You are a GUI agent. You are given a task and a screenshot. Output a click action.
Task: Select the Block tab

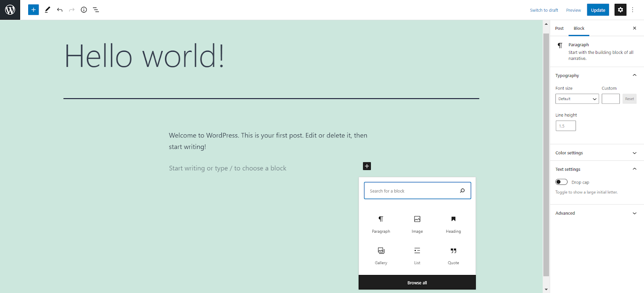point(579,28)
